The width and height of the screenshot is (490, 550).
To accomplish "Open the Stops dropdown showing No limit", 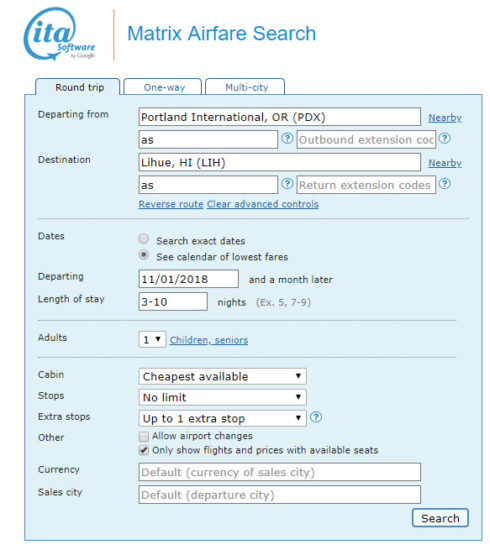I will (x=222, y=397).
